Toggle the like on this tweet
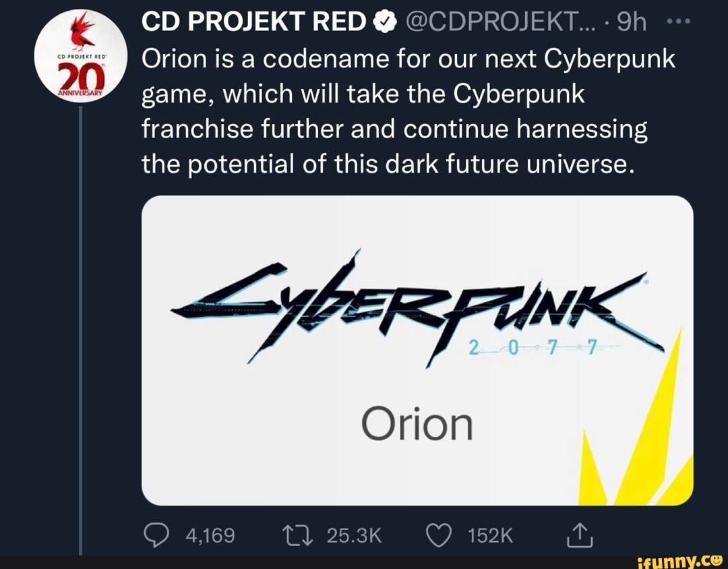This screenshot has width=728, height=569. (x=440, y=535)
